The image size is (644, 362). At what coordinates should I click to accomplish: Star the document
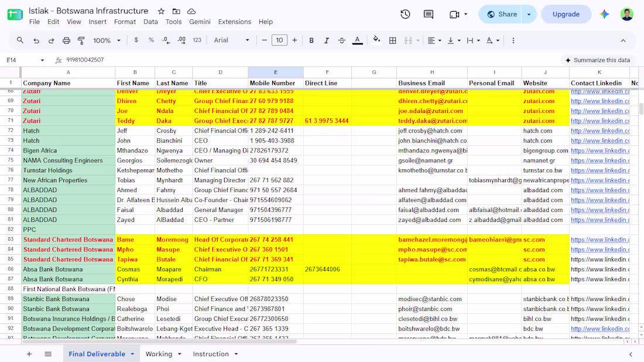(x=161, y=11)
